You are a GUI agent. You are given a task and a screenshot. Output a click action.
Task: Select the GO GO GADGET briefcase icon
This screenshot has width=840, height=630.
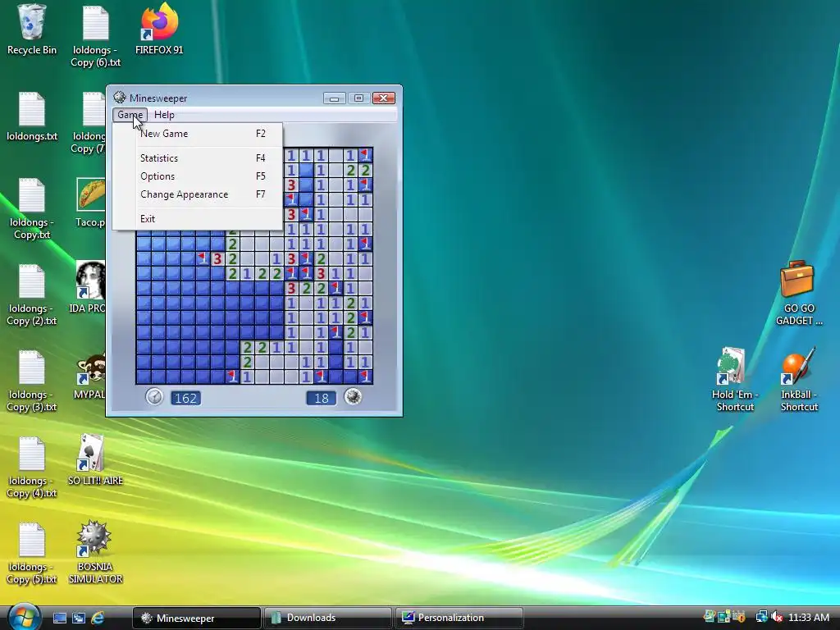(797, 279)
